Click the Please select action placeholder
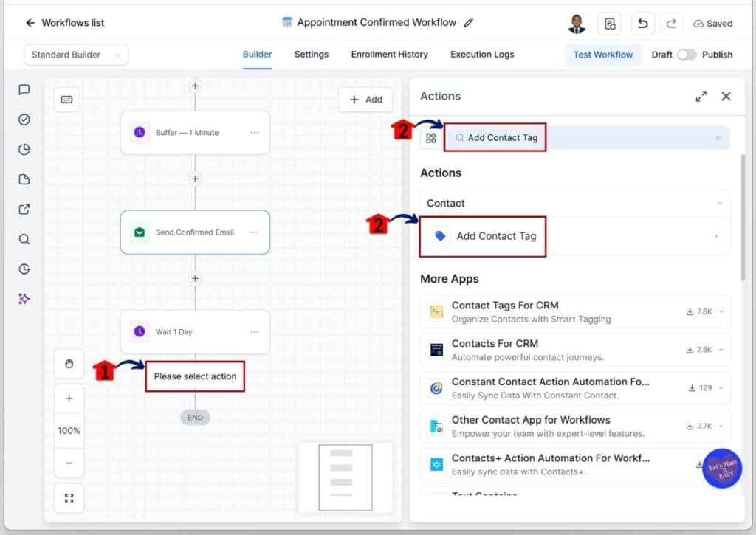This screenshot has width=756, height=535. point(195,376)
